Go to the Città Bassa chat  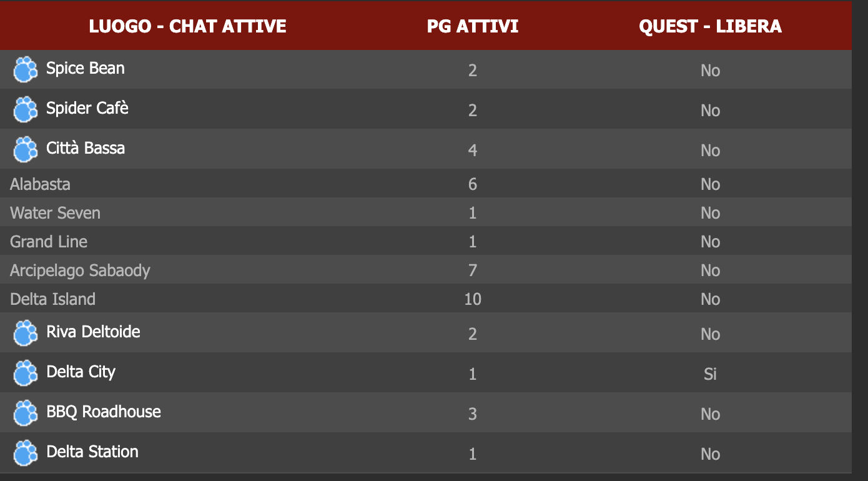(x=86, y=148)
